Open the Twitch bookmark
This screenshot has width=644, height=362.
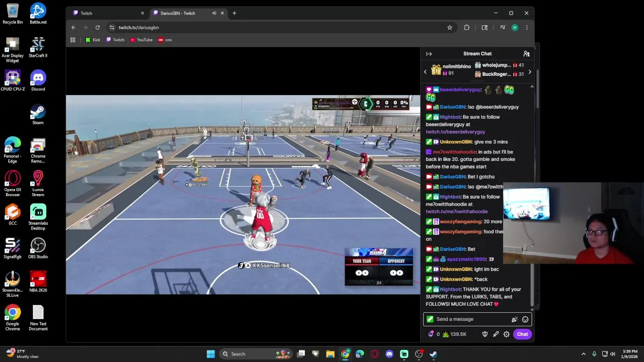[115, 40]
